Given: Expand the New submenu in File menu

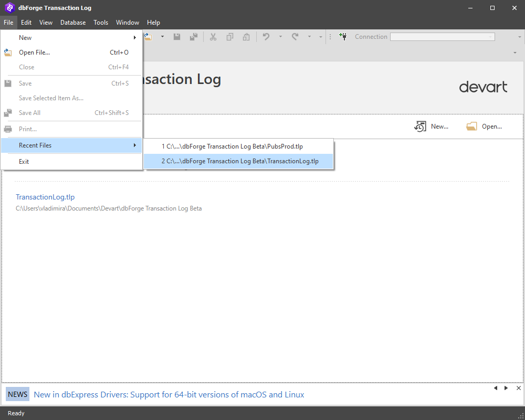Looking at the screenshot, I should point(71,37).
